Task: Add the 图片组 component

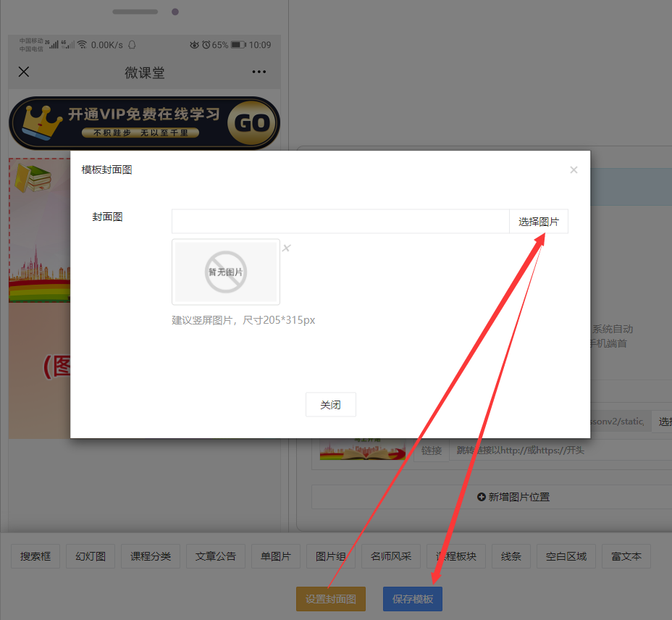Action: point(331,556)
